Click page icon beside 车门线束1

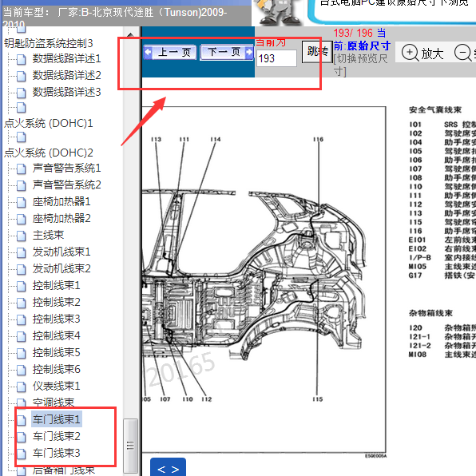[22, 420]
